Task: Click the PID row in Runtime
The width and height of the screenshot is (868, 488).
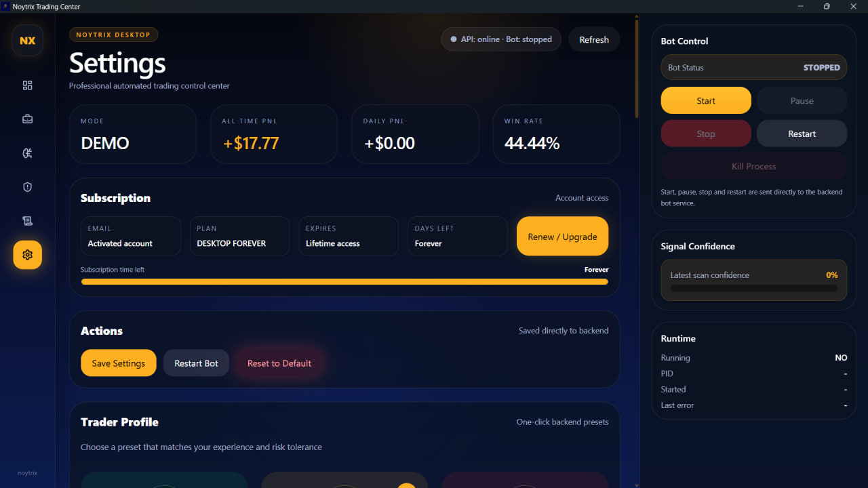Action: (x=754, y=373)
